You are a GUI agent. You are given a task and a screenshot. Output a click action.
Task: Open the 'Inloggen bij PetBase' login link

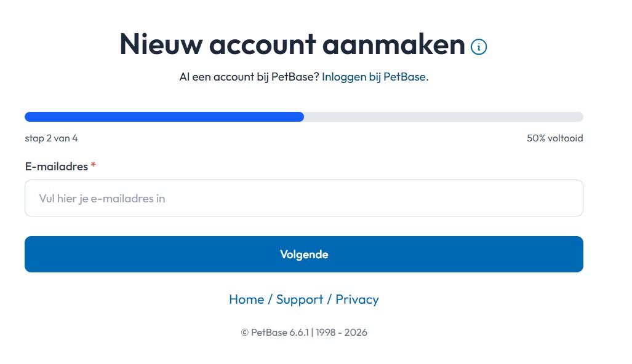coord(374,76)
